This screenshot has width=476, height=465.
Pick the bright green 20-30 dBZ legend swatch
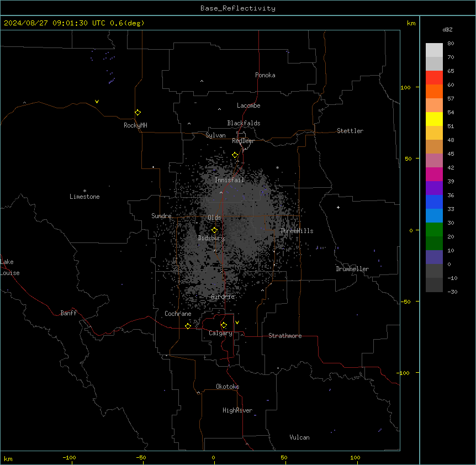click(x=434, y=230)
